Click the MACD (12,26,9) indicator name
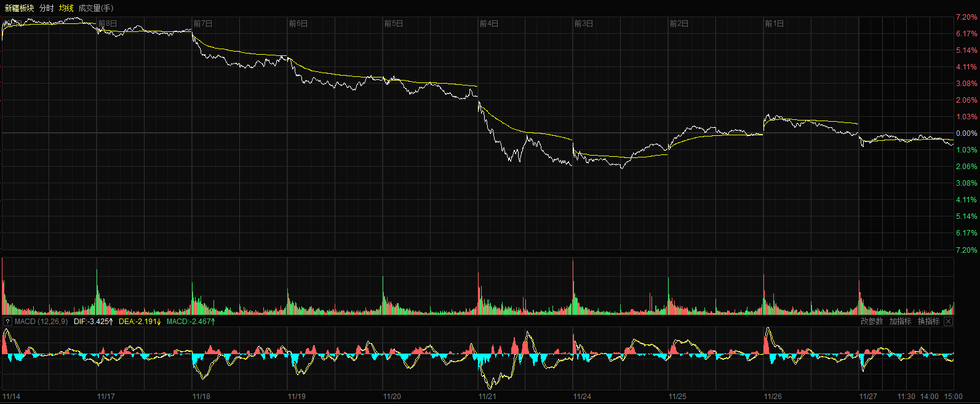The image size is (980, 404). tap(41, 322)
